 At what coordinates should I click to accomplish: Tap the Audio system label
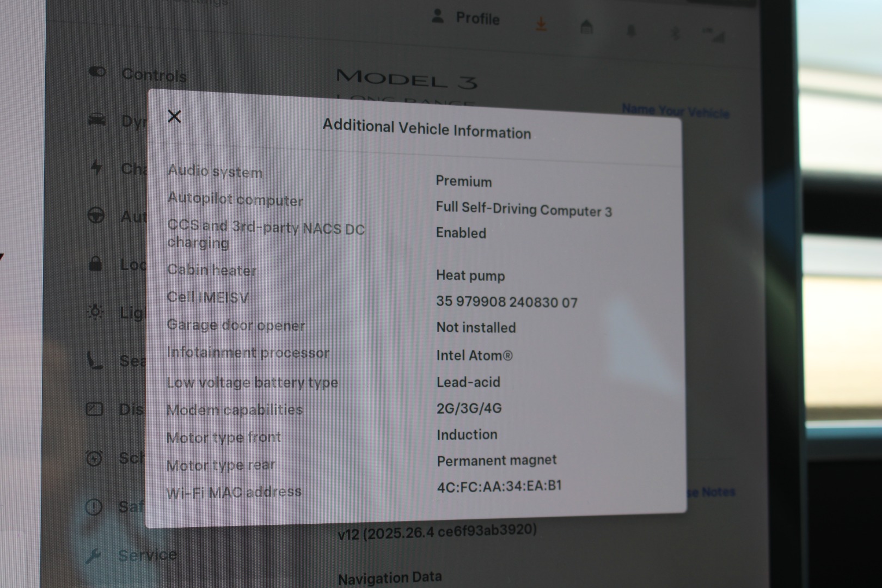215,171
